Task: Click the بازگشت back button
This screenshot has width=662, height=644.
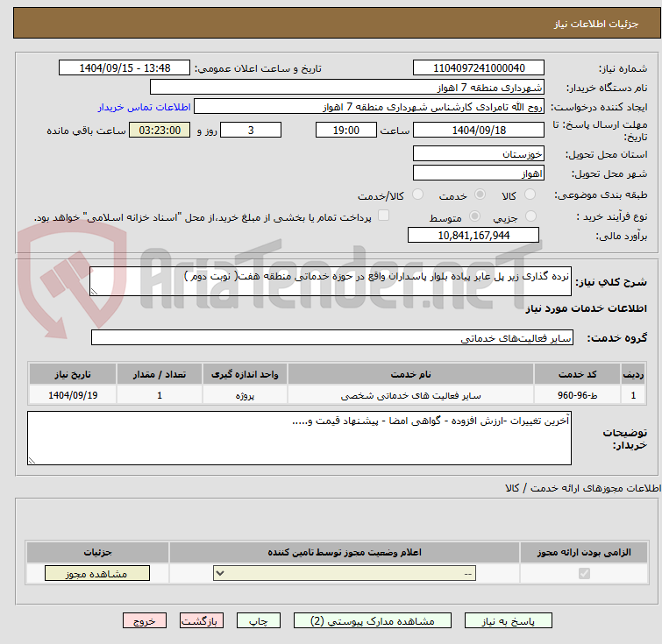Action: 202,621
